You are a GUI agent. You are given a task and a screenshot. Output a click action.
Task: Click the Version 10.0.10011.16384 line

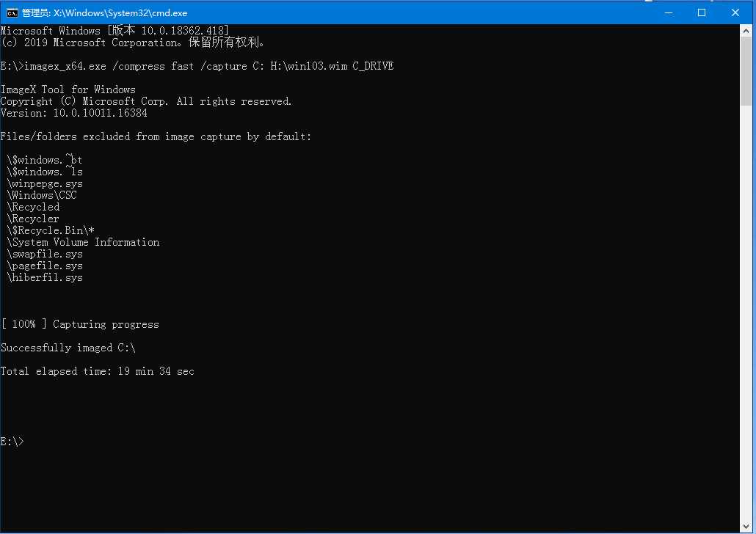[74, 113]
